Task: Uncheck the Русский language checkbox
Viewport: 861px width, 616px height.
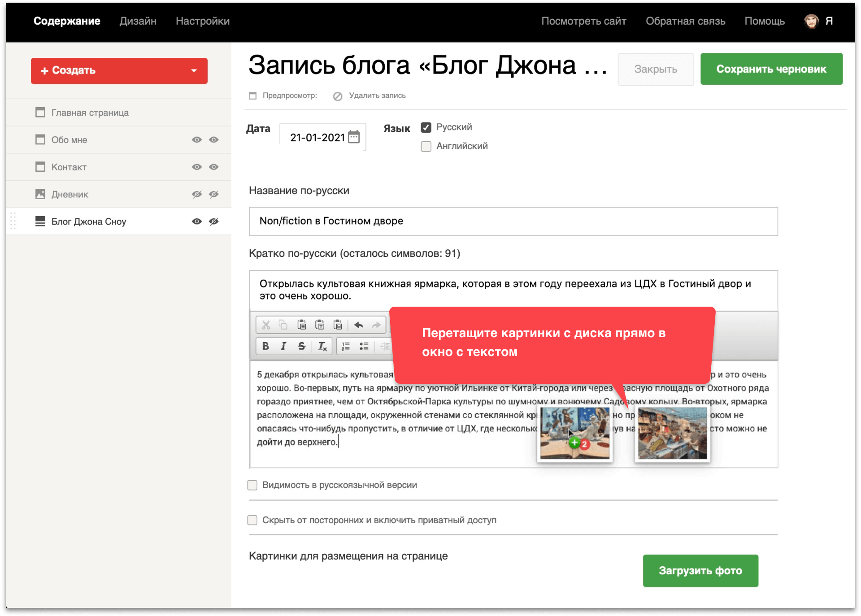Action: tap(426, 127)
